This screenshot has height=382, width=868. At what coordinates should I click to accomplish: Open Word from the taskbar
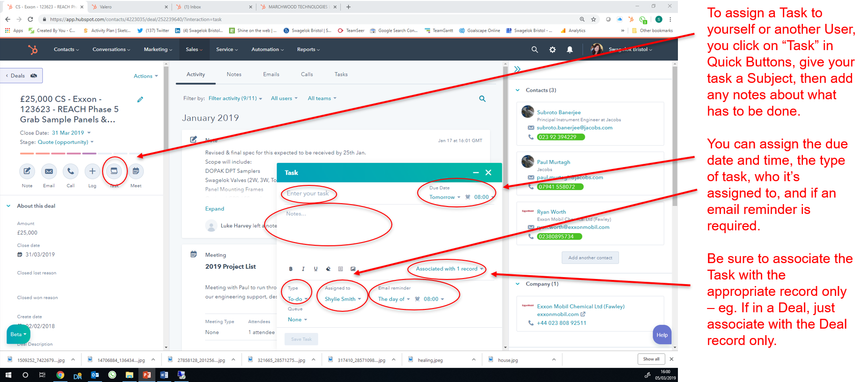point(164,375)
